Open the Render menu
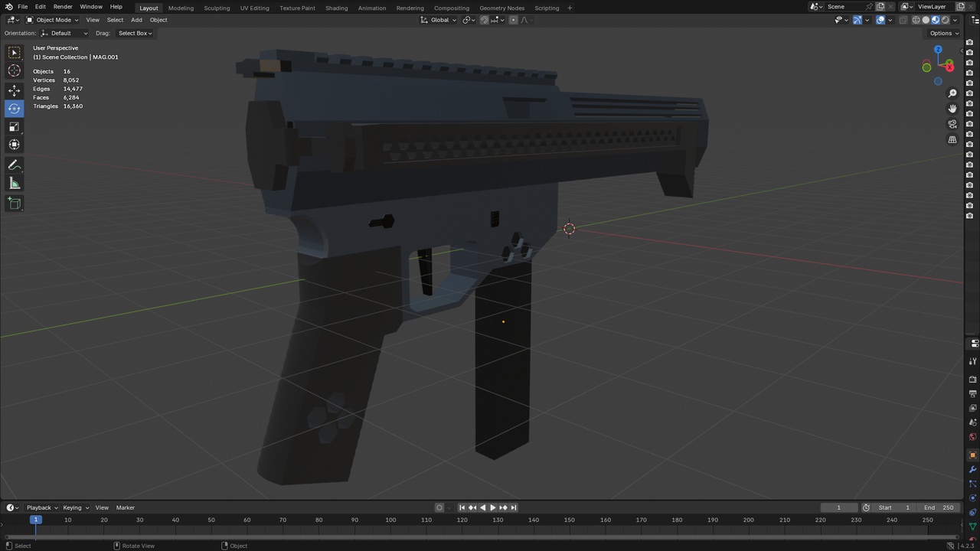This screenshot has width=980, height=551. coord(63,7)
